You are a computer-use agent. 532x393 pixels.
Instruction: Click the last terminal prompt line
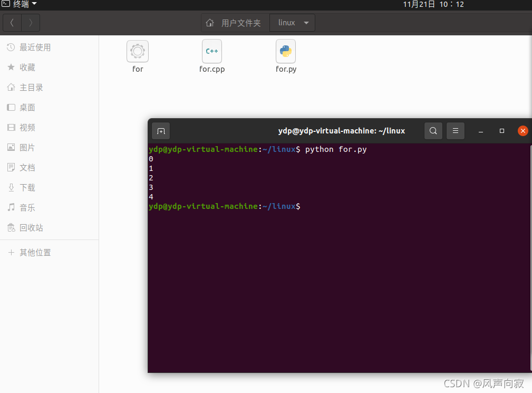tap(224, 206)
